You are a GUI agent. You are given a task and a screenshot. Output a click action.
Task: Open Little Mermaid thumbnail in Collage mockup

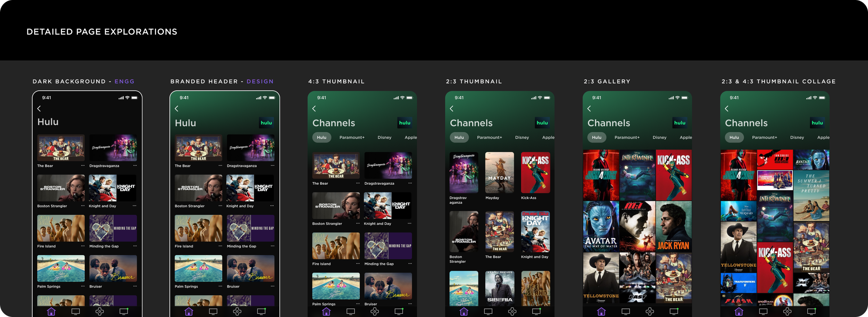[738, 211]
